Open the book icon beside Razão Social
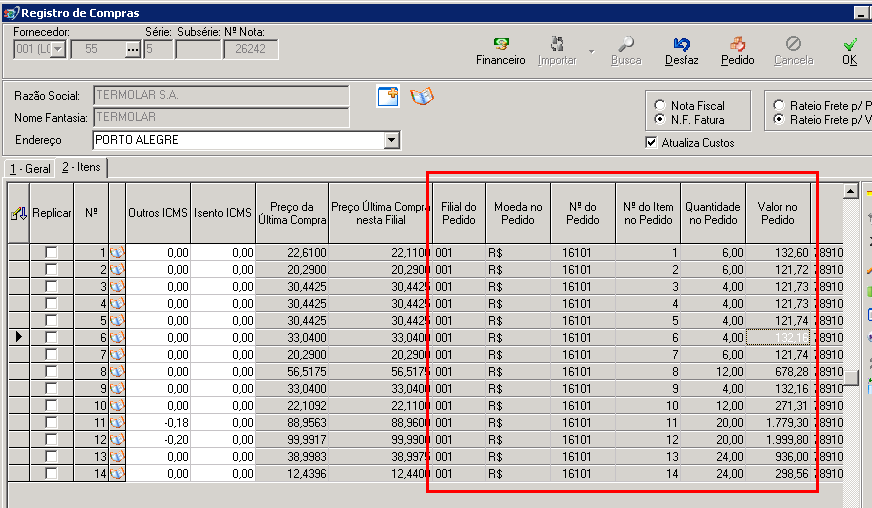 click(422, 96)
